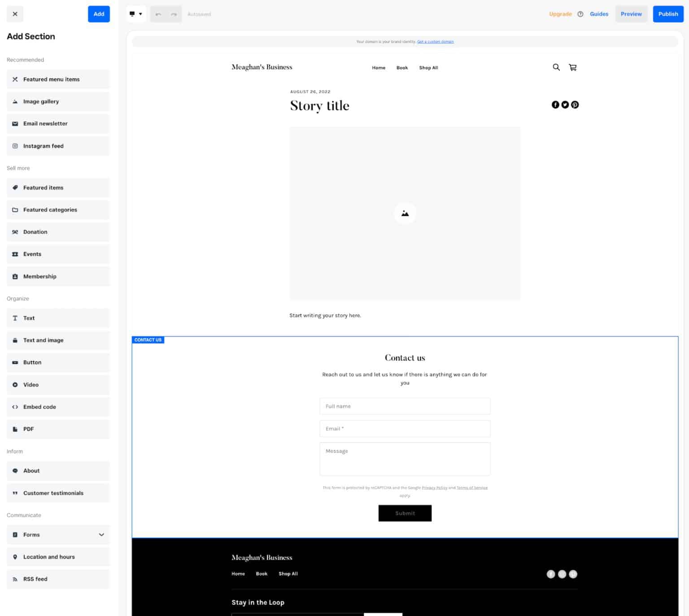Open the Get a custom domain link
The width and height of the screenshot is (689, 616).
tap(436, 41)
